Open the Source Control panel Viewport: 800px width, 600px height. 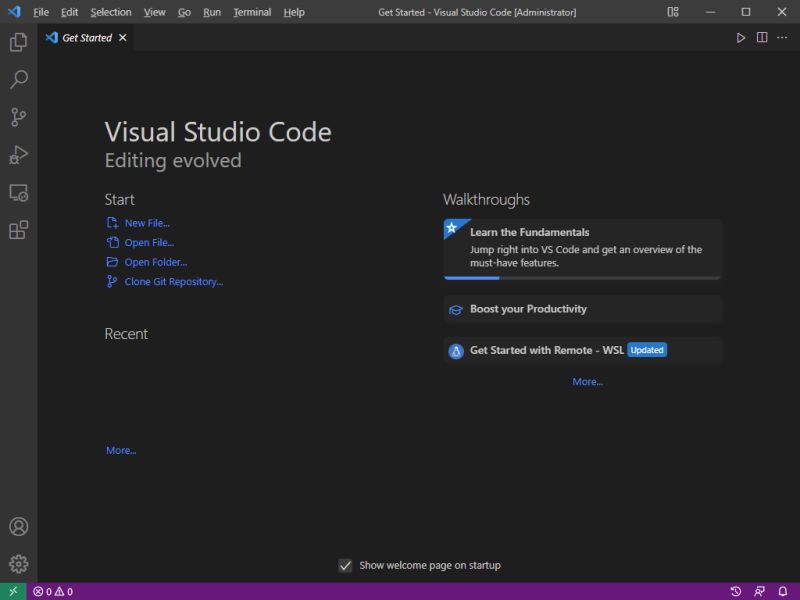[x=18, y=117]
